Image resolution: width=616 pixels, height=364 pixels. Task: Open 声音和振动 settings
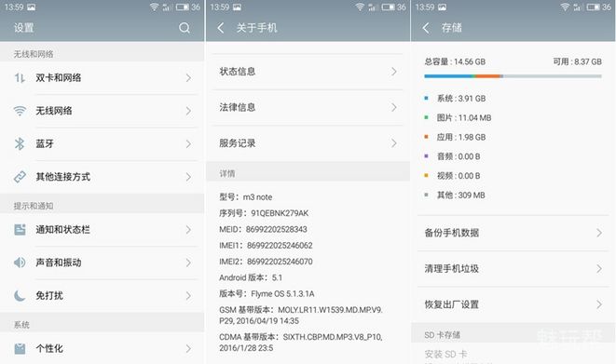(103, 263)
